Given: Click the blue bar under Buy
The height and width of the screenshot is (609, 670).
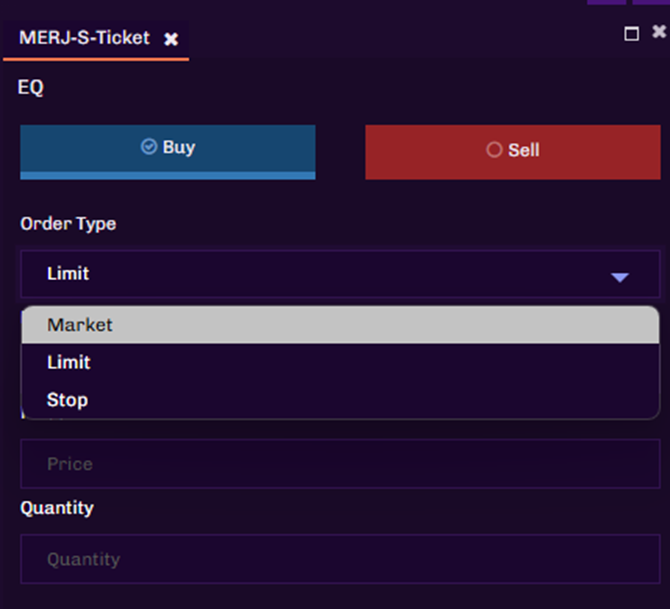Looking at the screenshot, I should coord(168,175).
